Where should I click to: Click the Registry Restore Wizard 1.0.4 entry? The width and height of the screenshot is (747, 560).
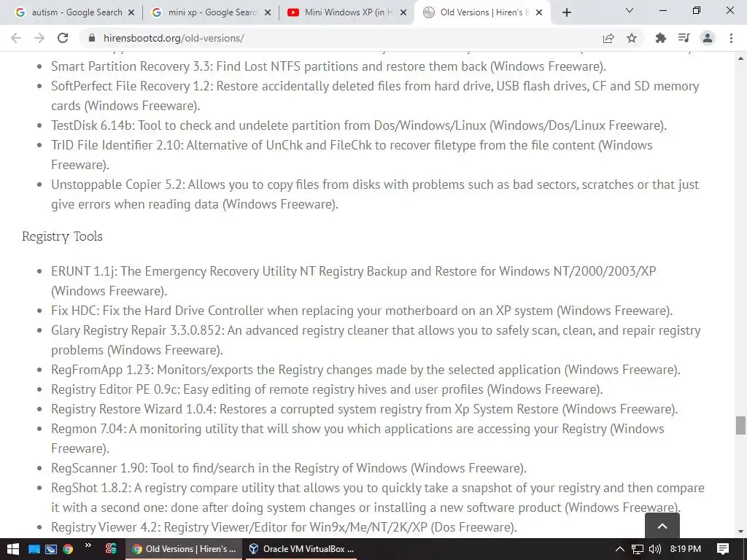click(x=365, y=409)
